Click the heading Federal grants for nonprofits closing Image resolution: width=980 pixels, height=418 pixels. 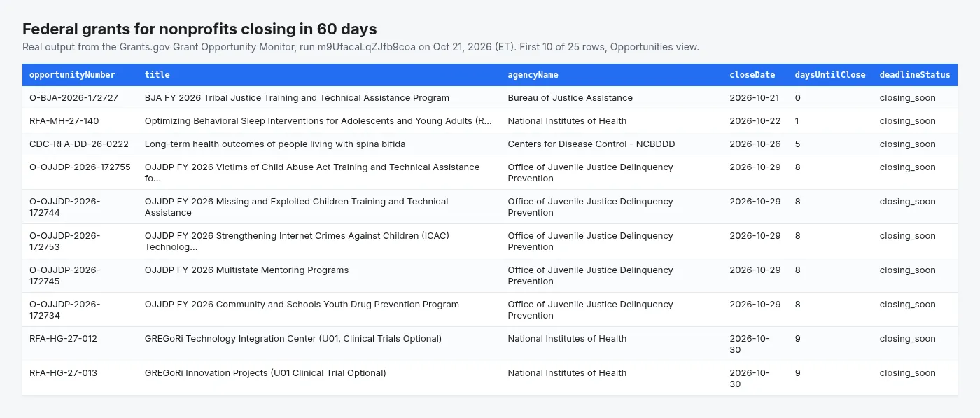[199, 29]
